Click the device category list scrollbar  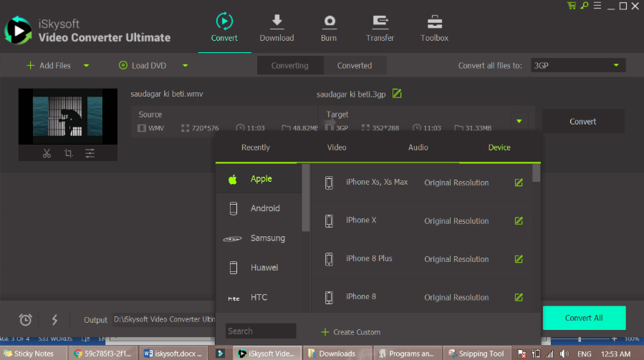coord(306,198)
